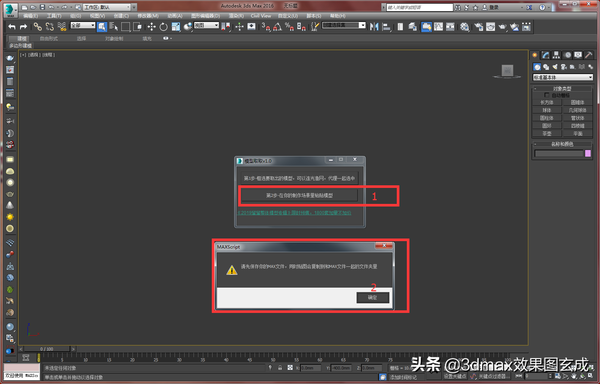Collapse the Name and Color rollout
The width and height of the screenshot is (600, 384).
(562, 144)
